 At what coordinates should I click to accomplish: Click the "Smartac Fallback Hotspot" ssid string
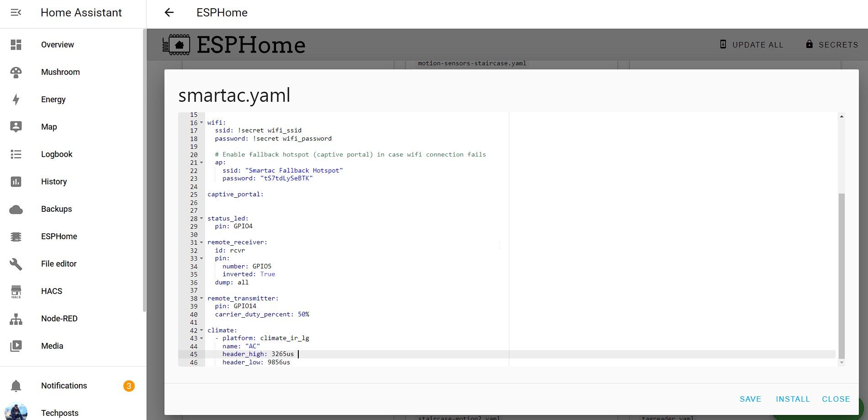coord(294,171)
